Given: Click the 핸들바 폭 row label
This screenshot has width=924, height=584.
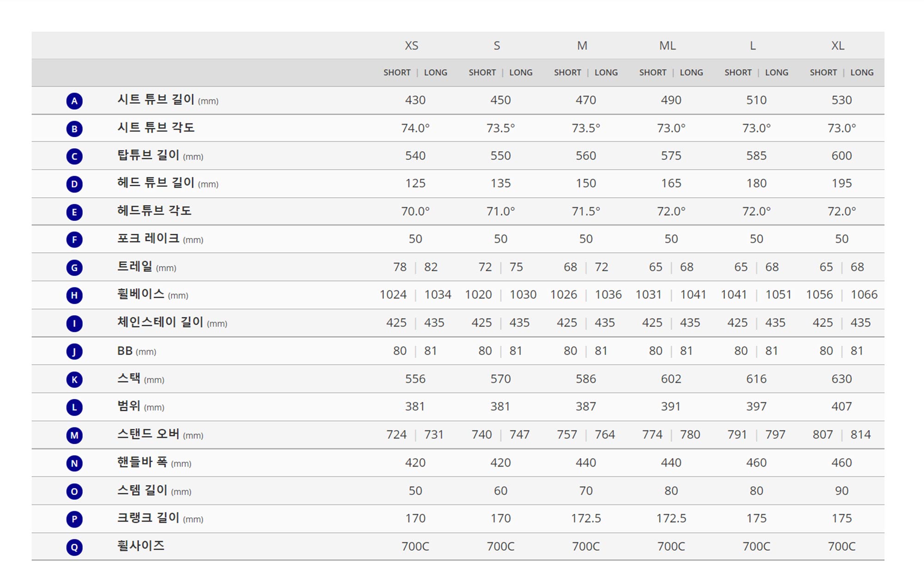Looking at the screenshot, I should pos(142,462).
